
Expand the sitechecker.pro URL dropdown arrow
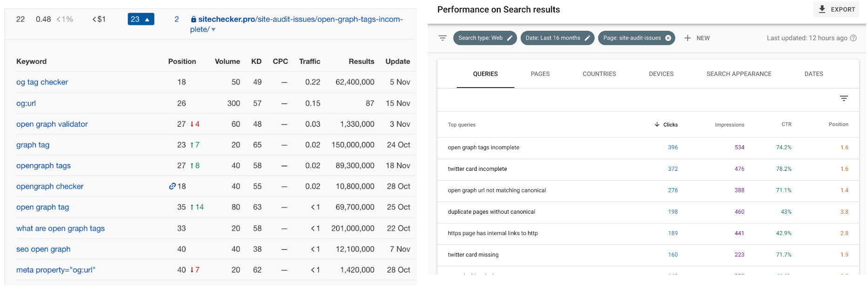click(x=213, y=30)
